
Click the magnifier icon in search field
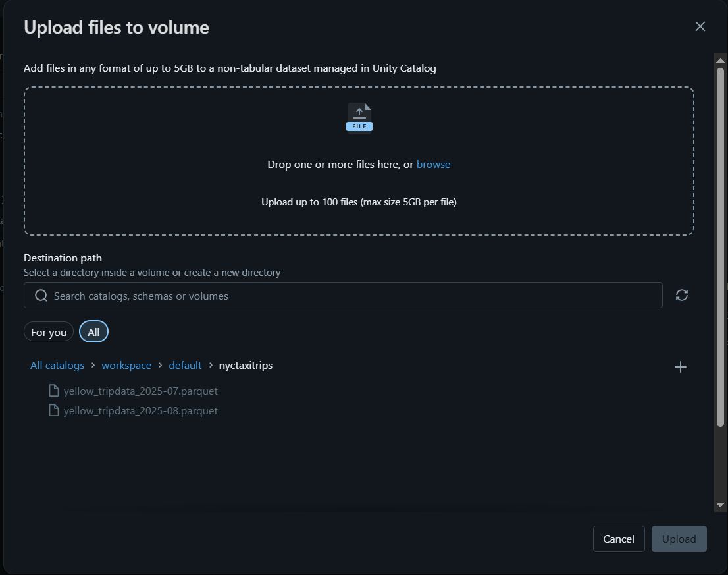[x=41, y=296]
